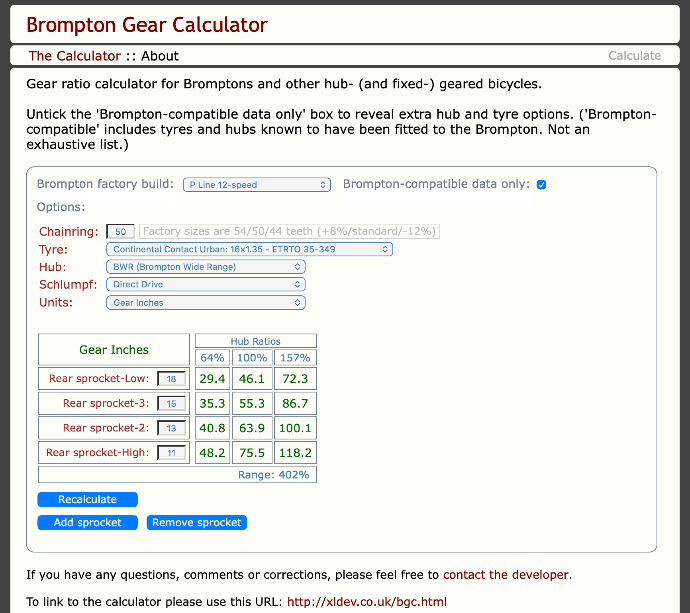Click the Schlumpf label
The image size is (690, 613).
tap(68, 285)
